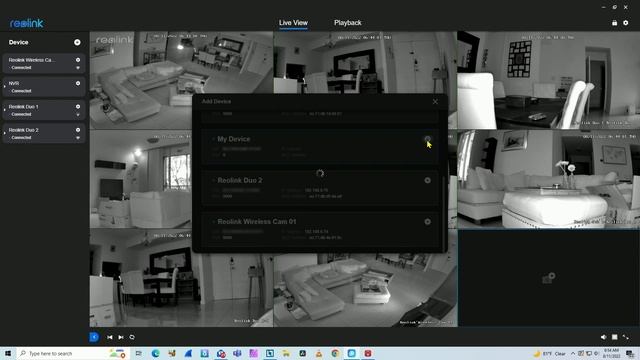Add Reolink Duo 2 from dialog list
640x360 pixels.
[427, 180]
